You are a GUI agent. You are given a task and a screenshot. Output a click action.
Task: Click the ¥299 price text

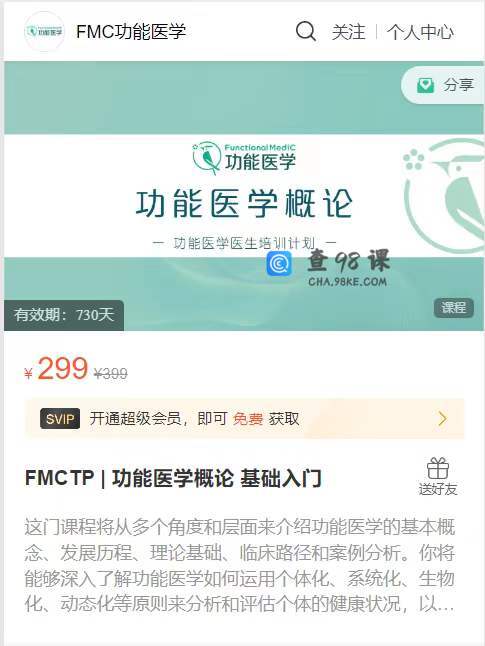56,369
